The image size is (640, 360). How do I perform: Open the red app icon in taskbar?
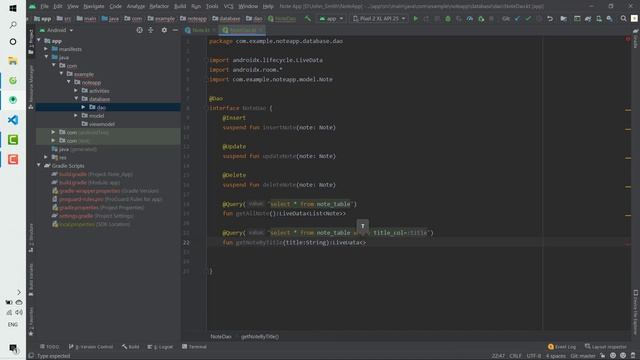[13, 159]
